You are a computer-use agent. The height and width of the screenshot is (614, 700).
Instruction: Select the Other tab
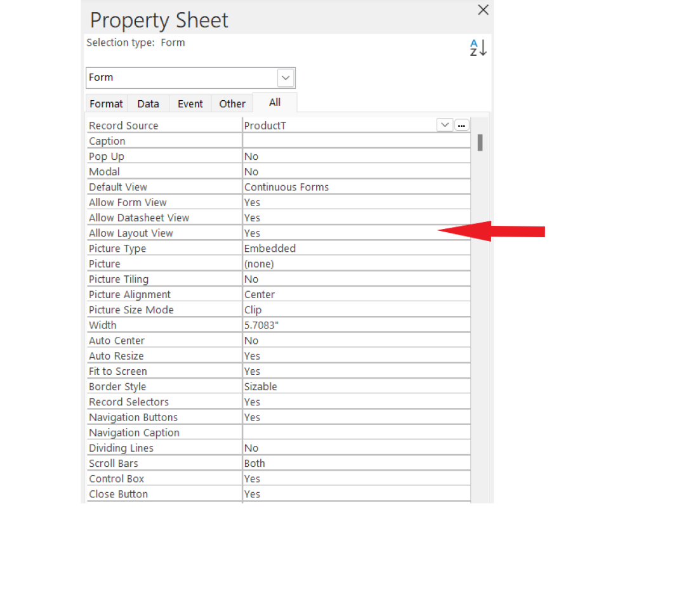(232, 104)
